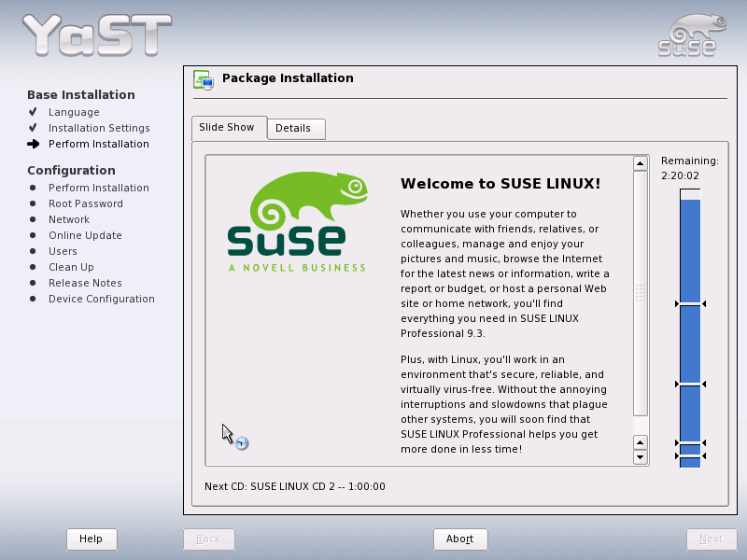Select the Users step

(x=63, y=251)
